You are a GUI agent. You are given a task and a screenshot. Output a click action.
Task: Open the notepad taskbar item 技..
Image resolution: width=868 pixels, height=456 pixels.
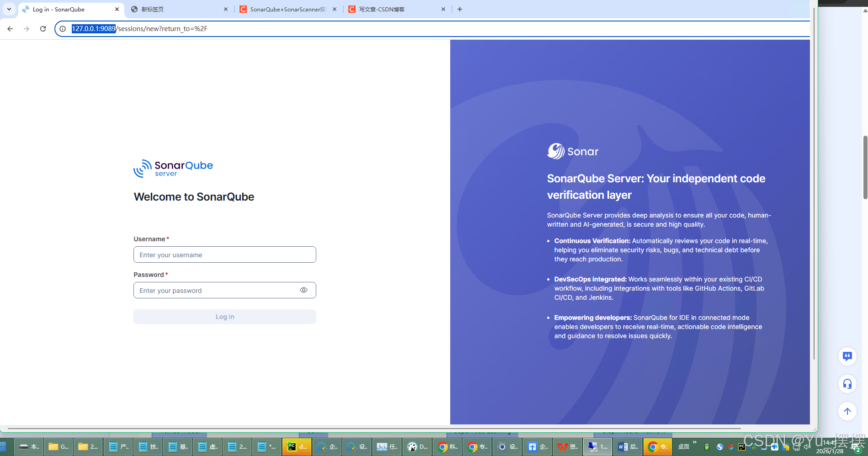(148, 446)
